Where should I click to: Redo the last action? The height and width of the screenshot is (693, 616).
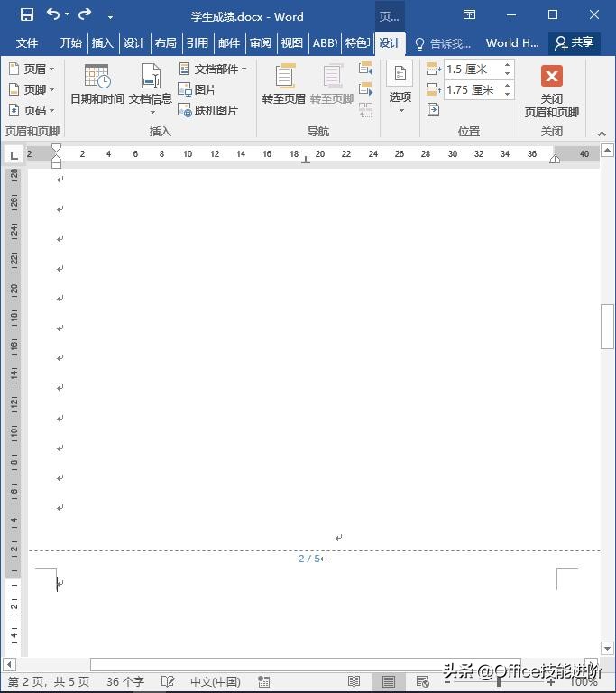click(x=85, y=14)
